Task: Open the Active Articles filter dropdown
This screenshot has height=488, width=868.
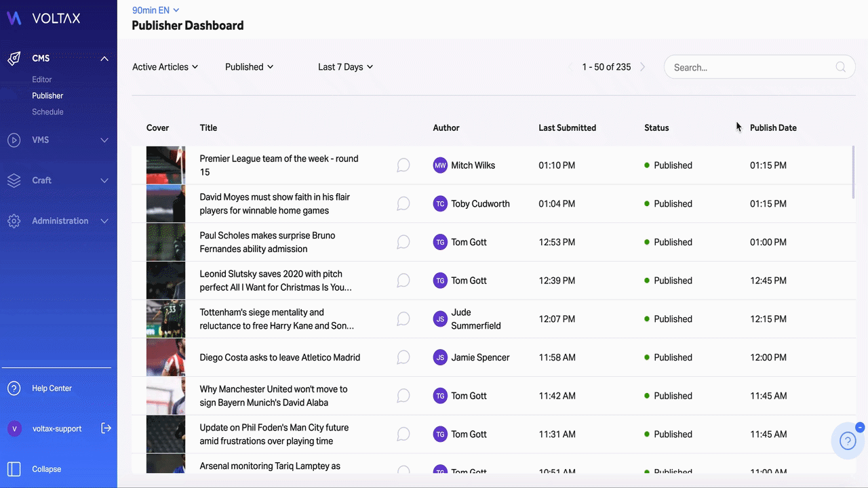Action: click(x=165, y=67)
